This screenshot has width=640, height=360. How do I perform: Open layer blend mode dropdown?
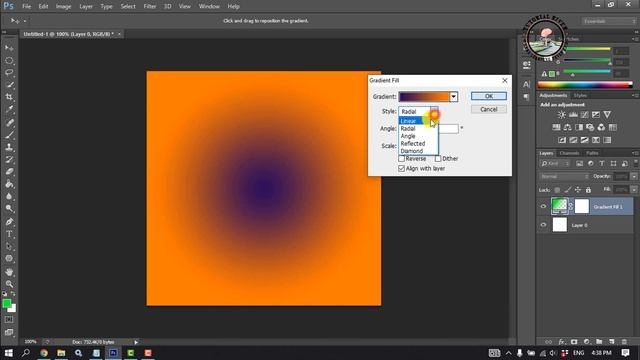point(564,176)
